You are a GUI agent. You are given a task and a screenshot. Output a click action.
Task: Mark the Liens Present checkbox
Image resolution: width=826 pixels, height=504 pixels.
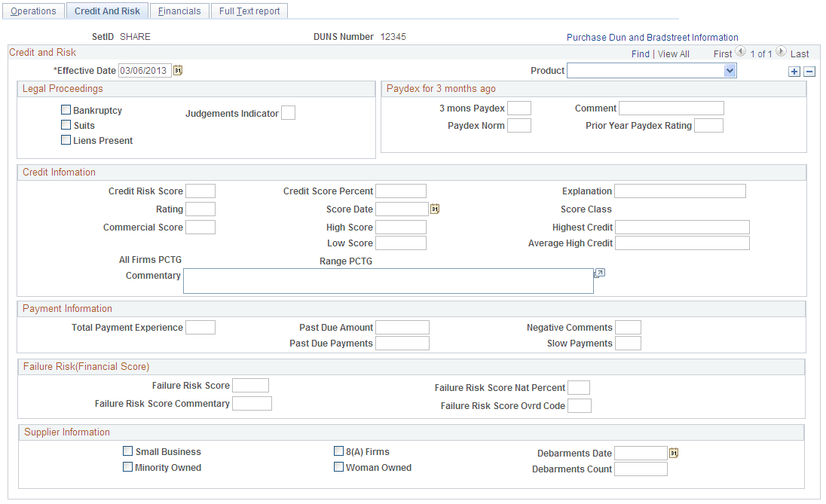click(x=66, y=139)
